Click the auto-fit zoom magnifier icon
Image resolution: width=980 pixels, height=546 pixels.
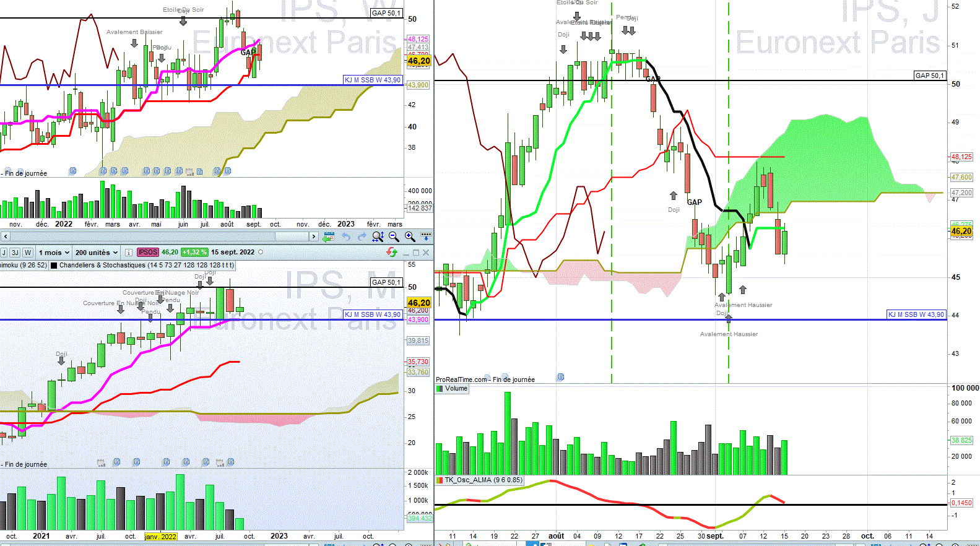pyautogui.click(x=378, y=236)
